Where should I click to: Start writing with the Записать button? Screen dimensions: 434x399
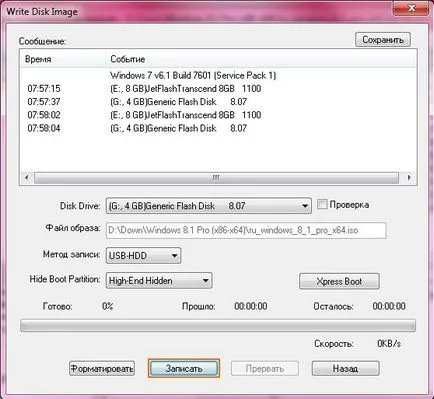tap(184, 368)
